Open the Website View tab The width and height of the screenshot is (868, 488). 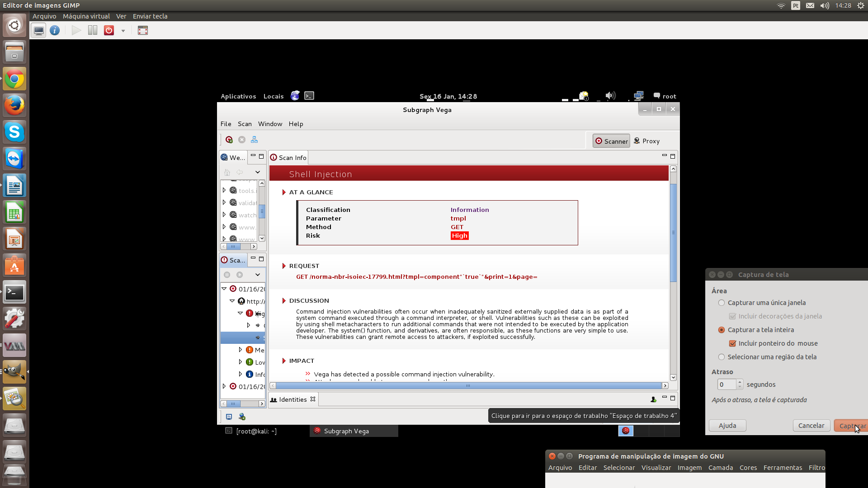pyautogui.click(x=233, y=158)
